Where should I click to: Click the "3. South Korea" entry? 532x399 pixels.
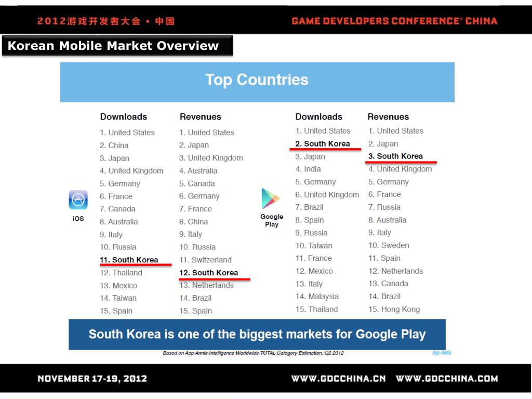pos(395,156)
